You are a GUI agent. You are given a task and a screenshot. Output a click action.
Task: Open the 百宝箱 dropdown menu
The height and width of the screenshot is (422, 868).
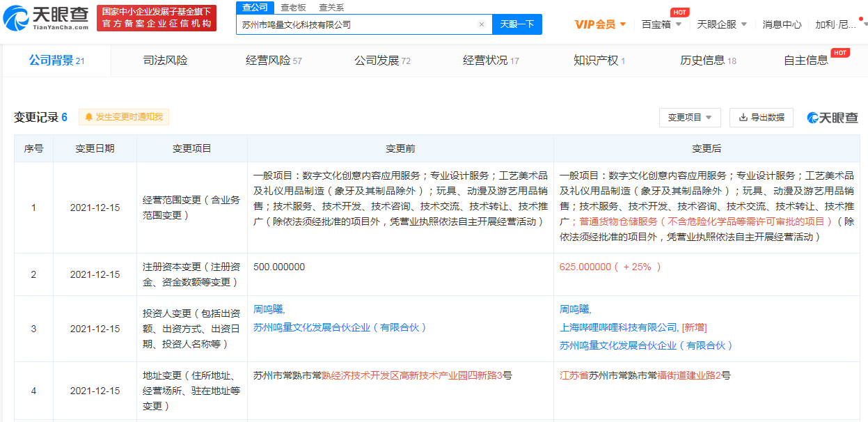(661, 24)
